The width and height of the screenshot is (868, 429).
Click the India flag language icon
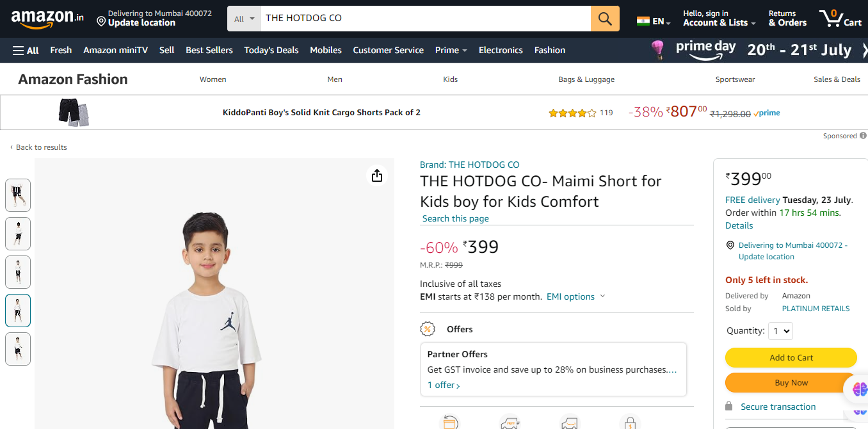643,21
